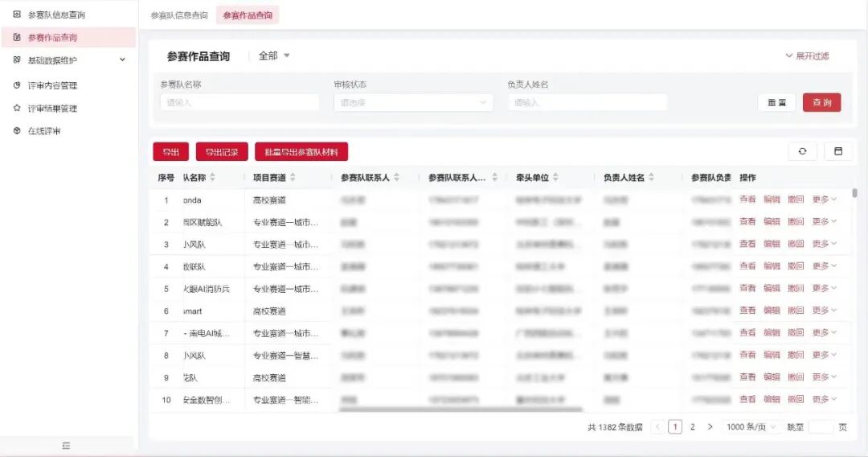The height and width of the screenshot is (457, 868).
Task: Click the 参赛队名称 input field
Action: tap(240, 103)
